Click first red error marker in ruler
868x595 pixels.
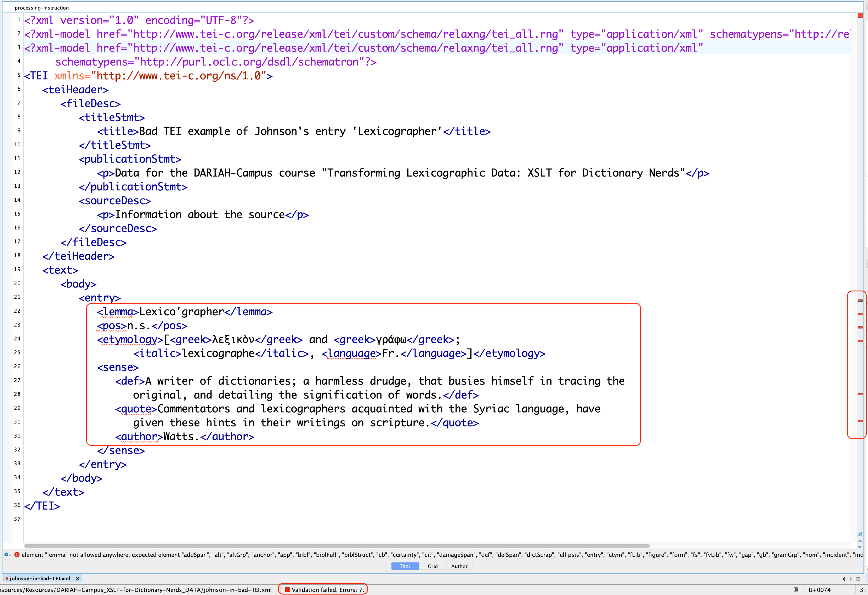coord(860,301)
